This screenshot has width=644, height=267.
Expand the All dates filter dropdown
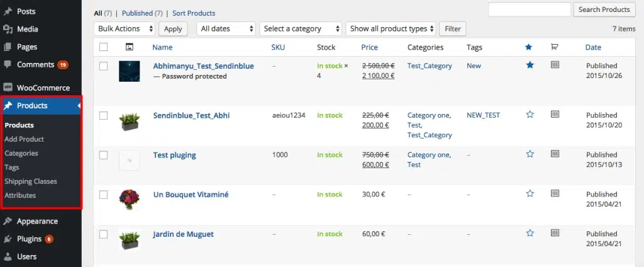tap(226, 28)
